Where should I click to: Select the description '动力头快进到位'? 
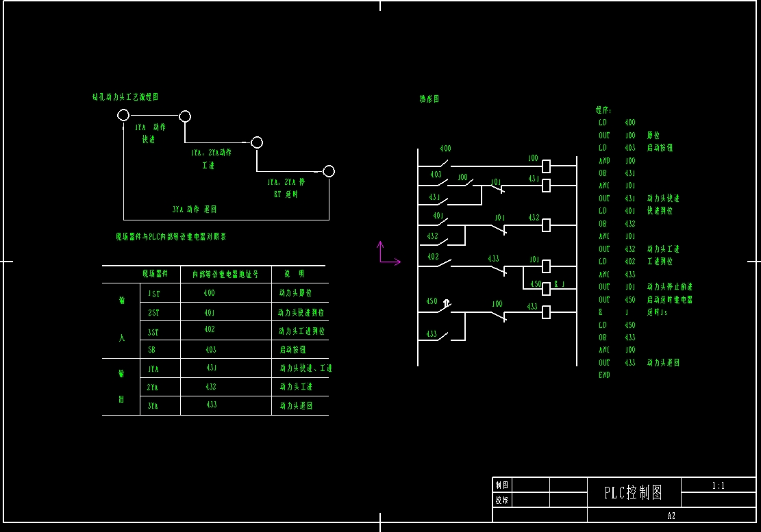[x=301, y=313]
